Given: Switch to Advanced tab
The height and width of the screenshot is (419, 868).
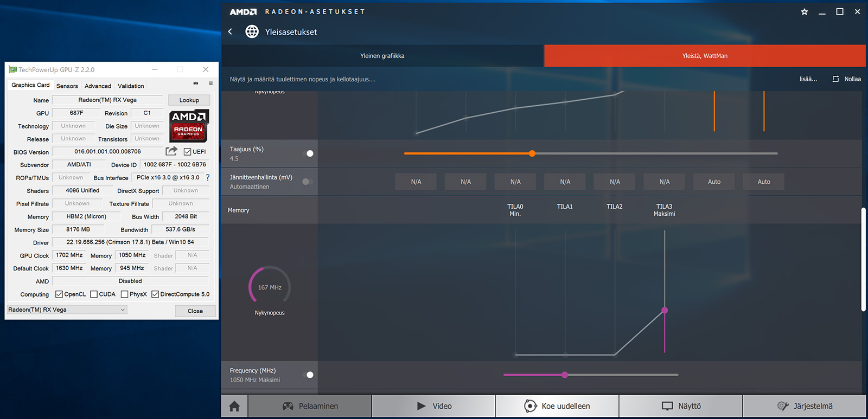Looking at the screenshot, I should pyautogui.click(x=98, y=86).
